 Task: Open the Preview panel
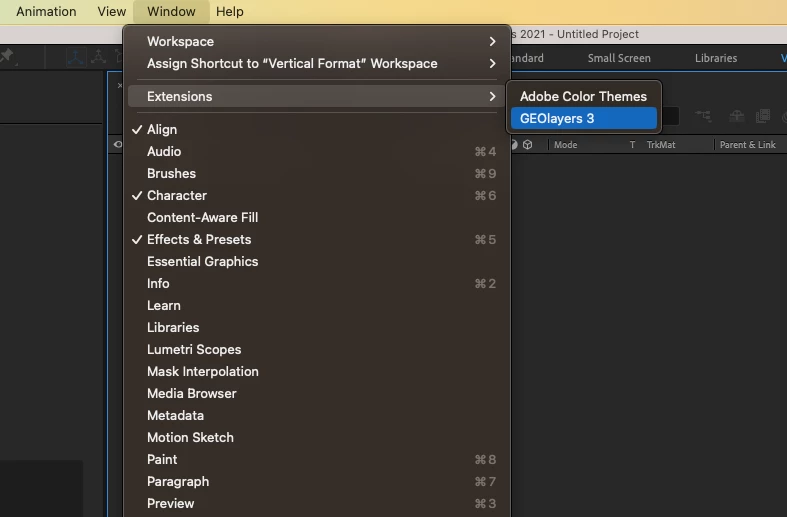click(316, 503)
